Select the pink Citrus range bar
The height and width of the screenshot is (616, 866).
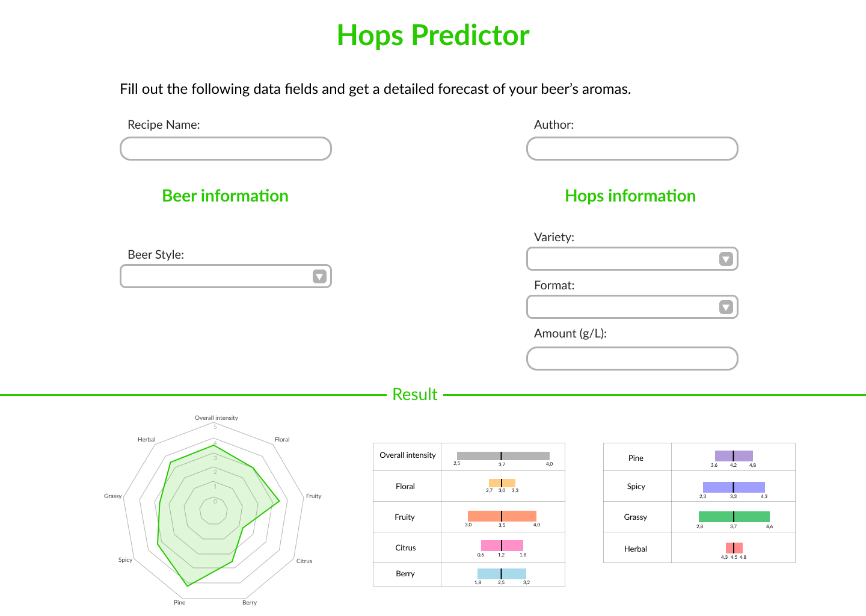(502, 546)
